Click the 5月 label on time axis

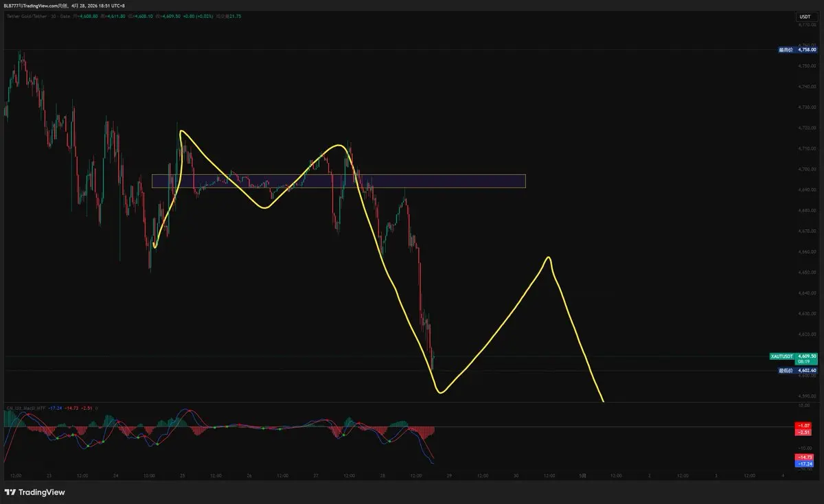tap(583, 475)
